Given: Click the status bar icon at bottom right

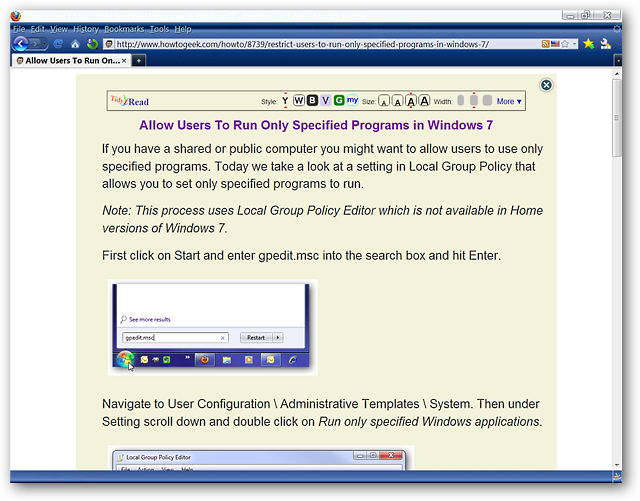Looking at the screenshot, I should (x=617, y=476).
